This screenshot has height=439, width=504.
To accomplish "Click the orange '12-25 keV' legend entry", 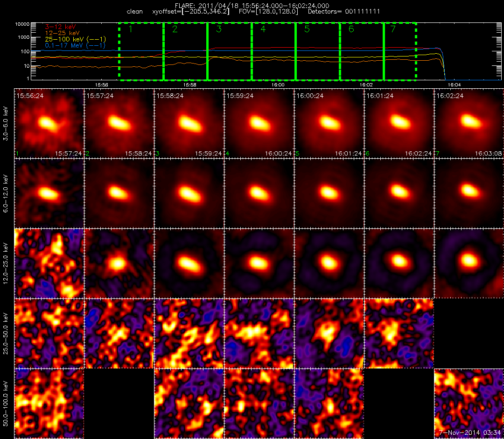I will point(63,33).
